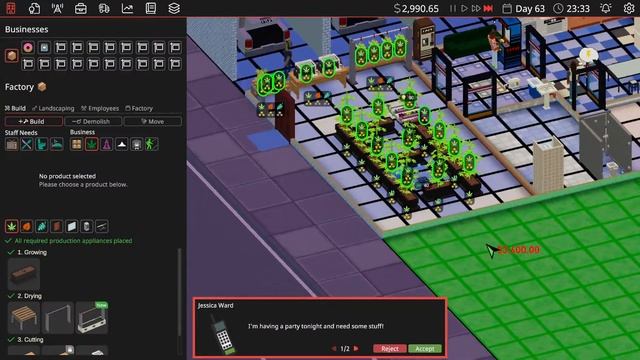Pause the game time
This screenshot has height=360, width=640.
[453, 8]
